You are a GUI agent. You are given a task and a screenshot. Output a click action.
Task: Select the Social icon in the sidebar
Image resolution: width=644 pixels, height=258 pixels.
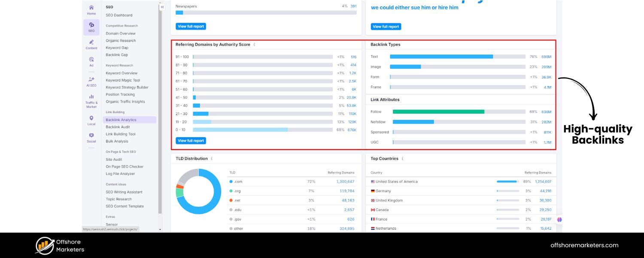click(91, 138)
